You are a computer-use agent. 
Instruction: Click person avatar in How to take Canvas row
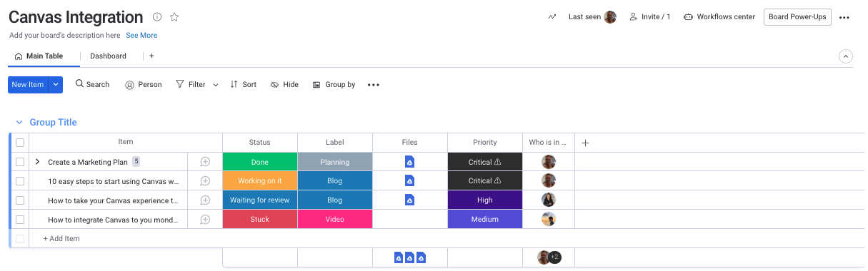(x=549, y=200)
